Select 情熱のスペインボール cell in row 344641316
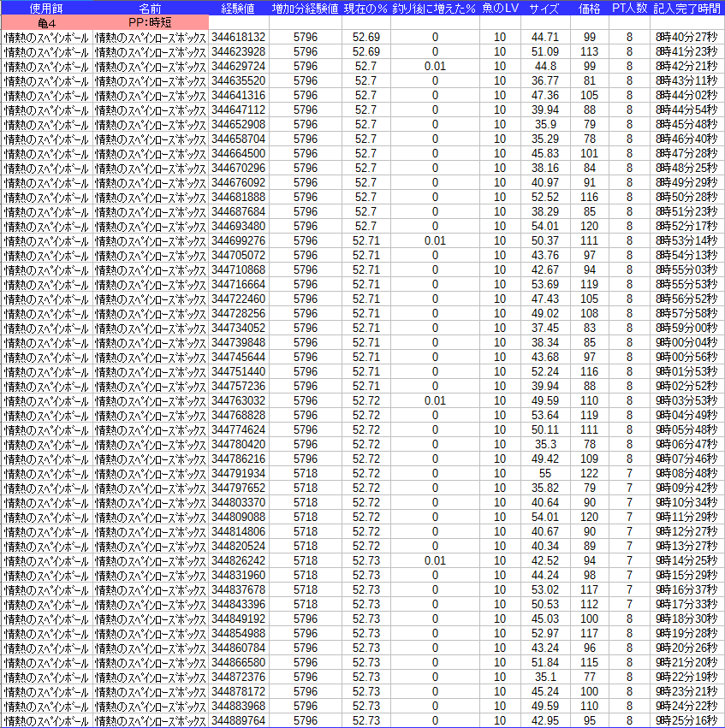The width and height of the screenshot is (725, 728). [46, 95]
